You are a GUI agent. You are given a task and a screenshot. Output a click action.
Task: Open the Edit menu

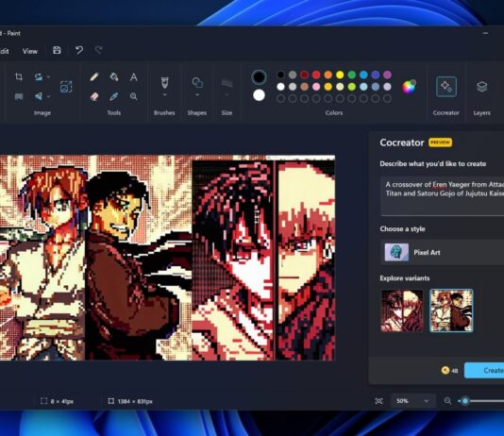coord(5,51)
